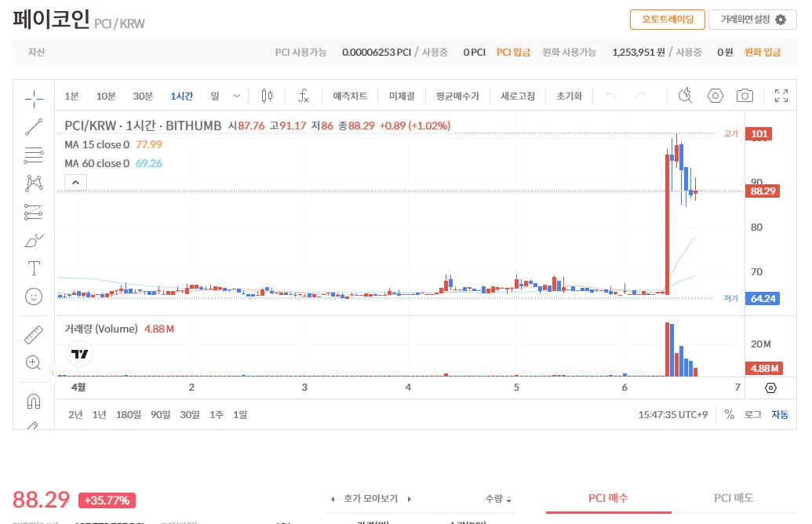The height and width of the screenshot is (524, 812).
Task: Collapse the MA indicator legend arrow
Action: (75, 181)
